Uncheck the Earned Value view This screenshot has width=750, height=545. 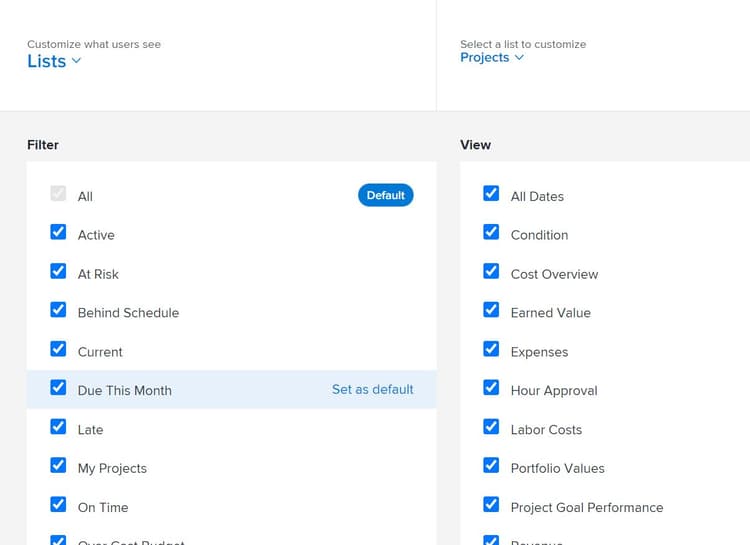click(491, 310)
